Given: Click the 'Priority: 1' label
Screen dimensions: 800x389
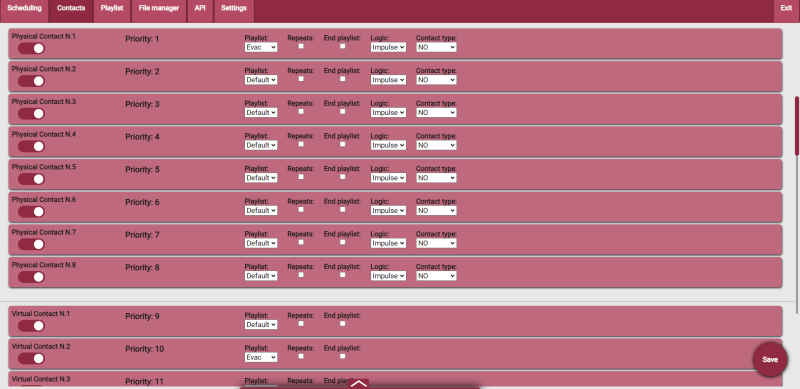Looking at the screenshot, I should tap(142, 39).
